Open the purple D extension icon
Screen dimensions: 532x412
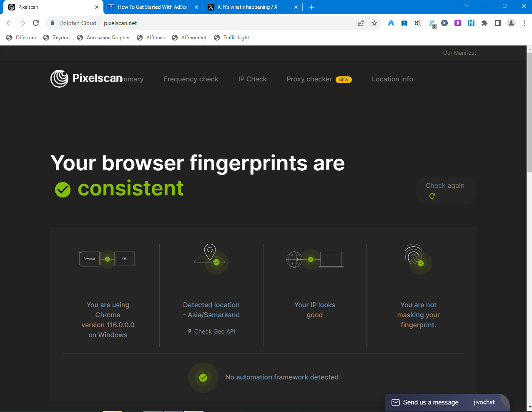(458, 23)
